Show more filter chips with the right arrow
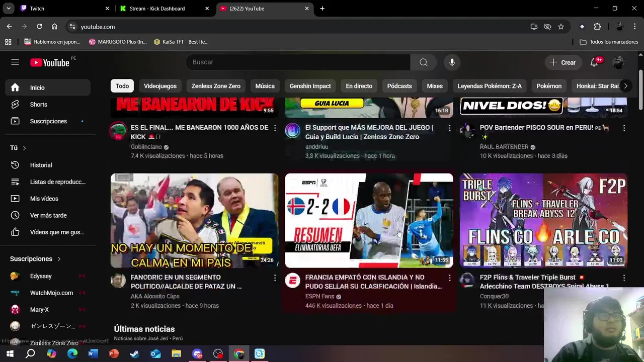 625,86
